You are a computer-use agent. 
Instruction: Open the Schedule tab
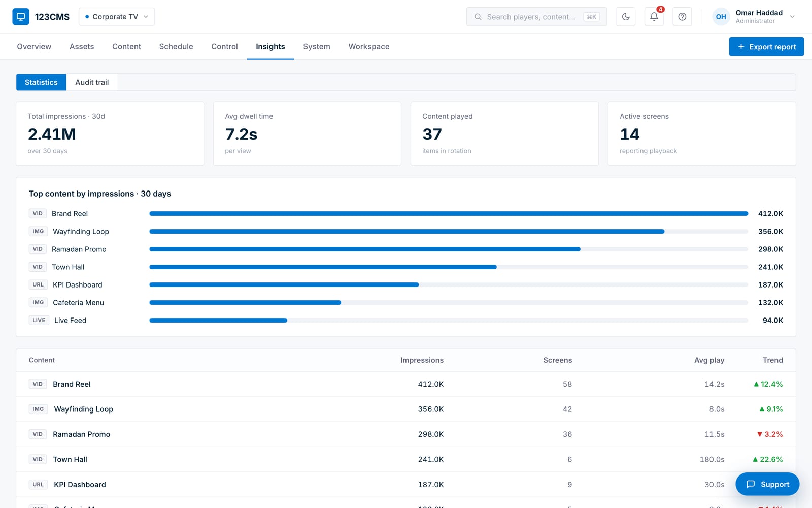pos(176,47)
